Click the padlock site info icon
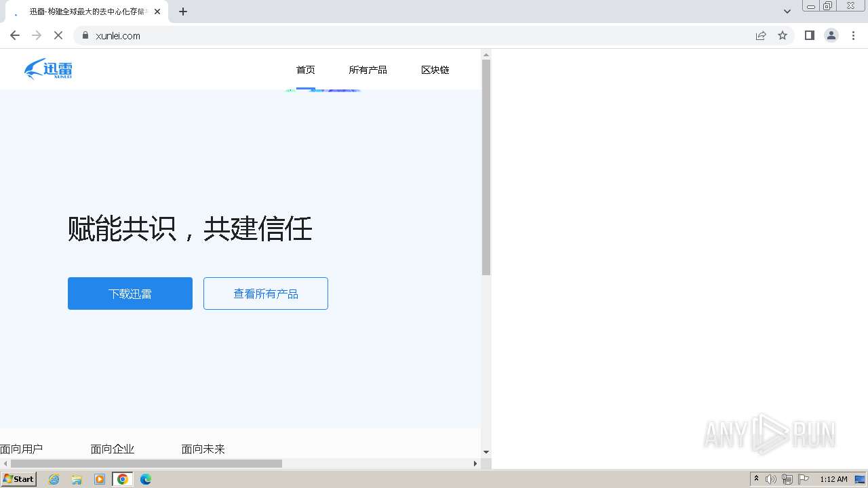Viewport: 868px width, 488px height. click(x=85, y=35)
